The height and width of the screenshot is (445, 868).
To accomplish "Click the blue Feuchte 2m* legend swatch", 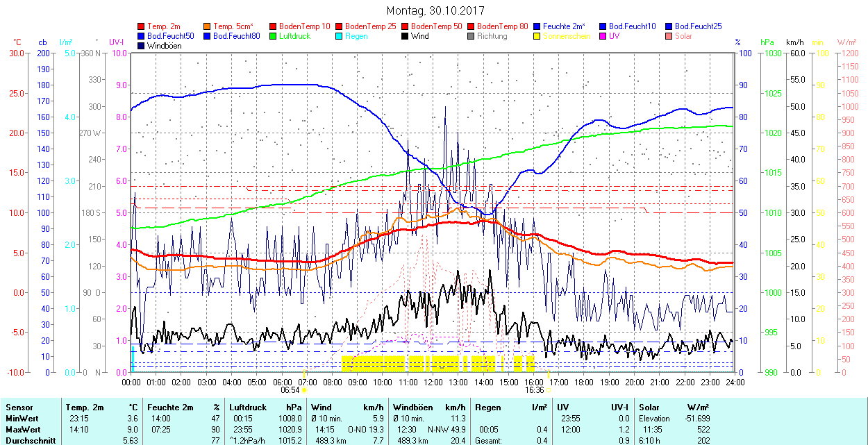I will click(537, 26).
